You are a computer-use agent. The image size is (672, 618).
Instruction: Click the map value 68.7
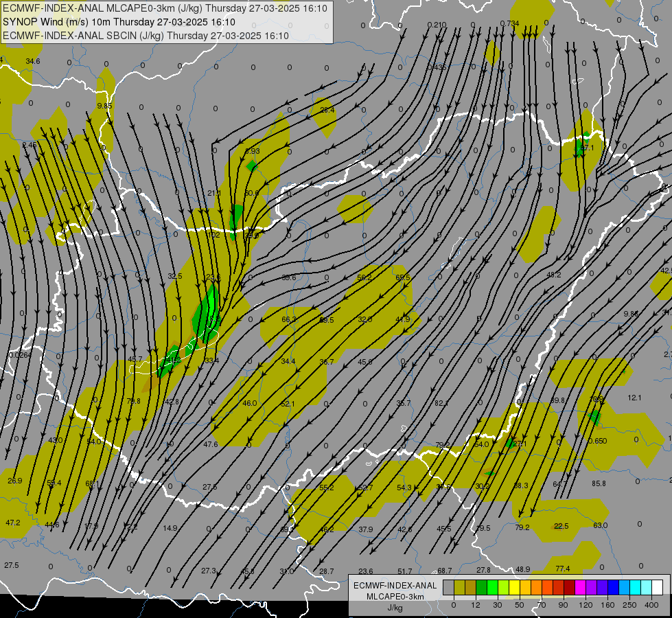pyautogui.click(x=444, y=571)
